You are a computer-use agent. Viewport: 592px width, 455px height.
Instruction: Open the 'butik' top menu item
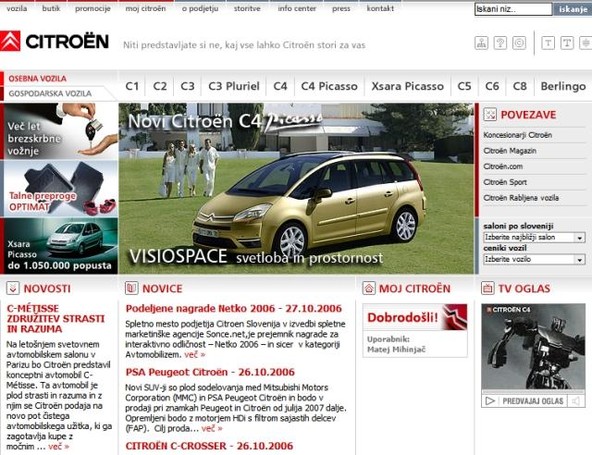click(x=51, y=8)
